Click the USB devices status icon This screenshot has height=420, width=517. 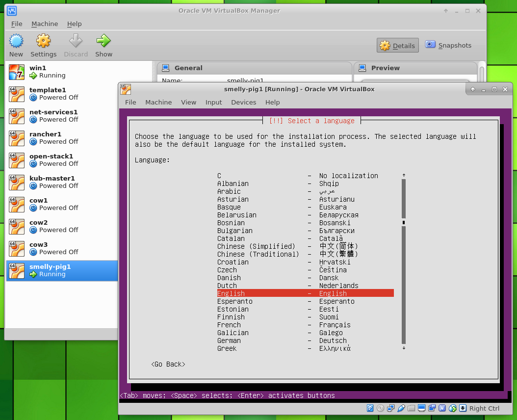click(401, 408)
